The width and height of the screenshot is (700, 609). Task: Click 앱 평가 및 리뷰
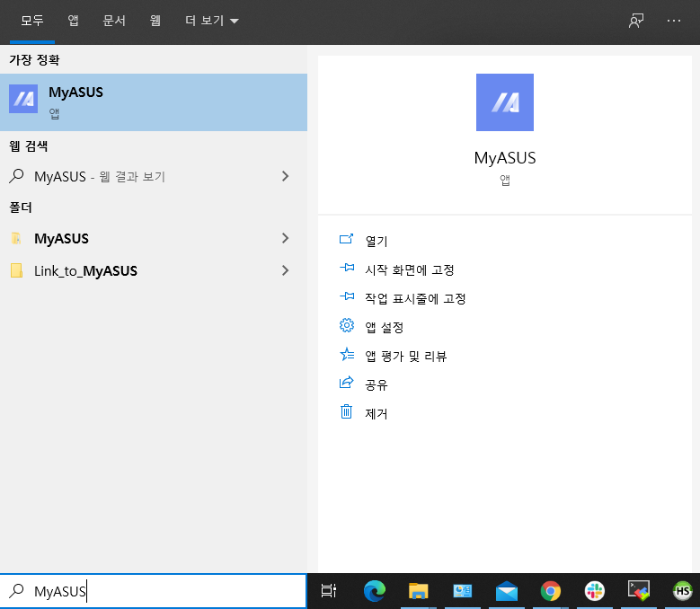(406, 356)
